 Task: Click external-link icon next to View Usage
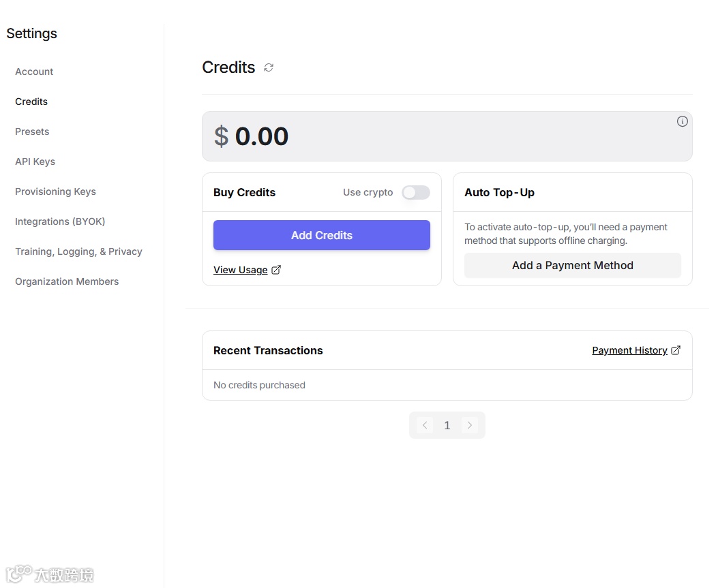coord(276,270)
